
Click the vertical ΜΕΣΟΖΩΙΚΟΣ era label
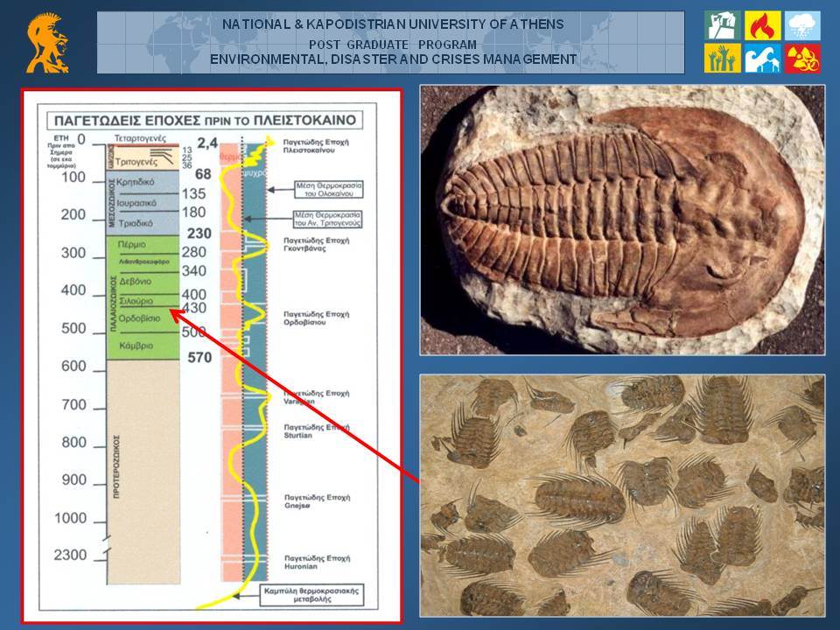(x=112, y=202)
